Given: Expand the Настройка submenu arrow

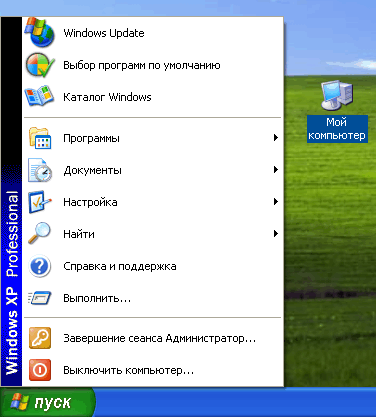Looking at the screenshot, I should click(x=276, y=201).
